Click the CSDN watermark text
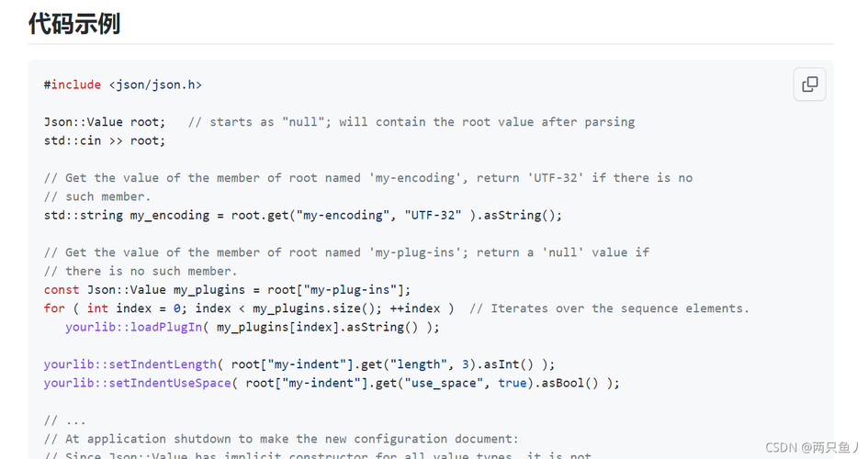Viewport: 868px width, 459px height. (x=813, y=447)
